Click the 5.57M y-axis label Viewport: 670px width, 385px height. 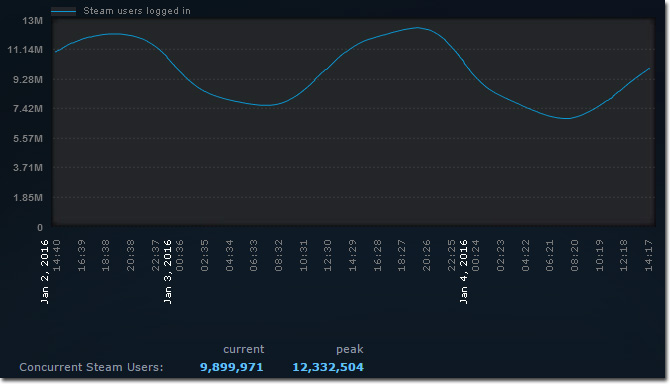(x=28, y=139)
